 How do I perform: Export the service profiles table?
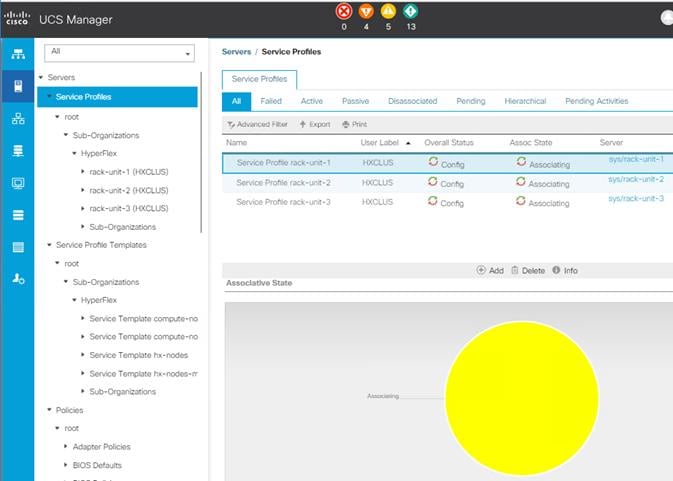315,124
